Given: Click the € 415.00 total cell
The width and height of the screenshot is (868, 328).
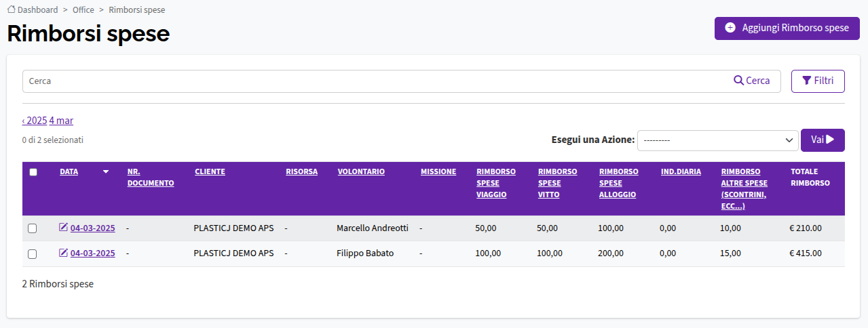Looking at the screenshot, I should tap(806, 253).
